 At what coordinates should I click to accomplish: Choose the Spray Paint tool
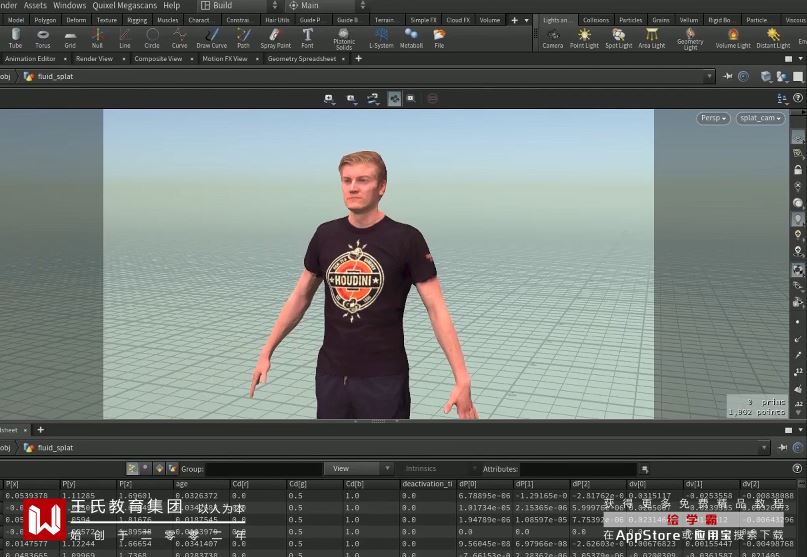(275, 39)
